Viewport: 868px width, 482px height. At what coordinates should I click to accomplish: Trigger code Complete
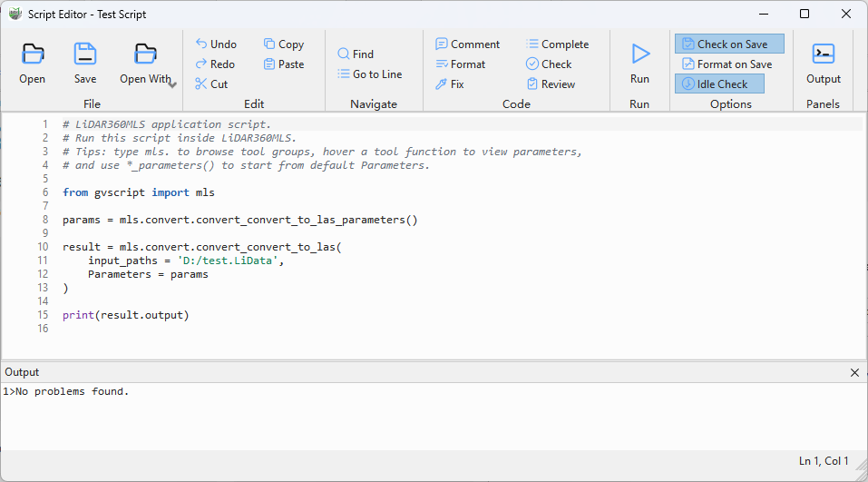(558, 44)
